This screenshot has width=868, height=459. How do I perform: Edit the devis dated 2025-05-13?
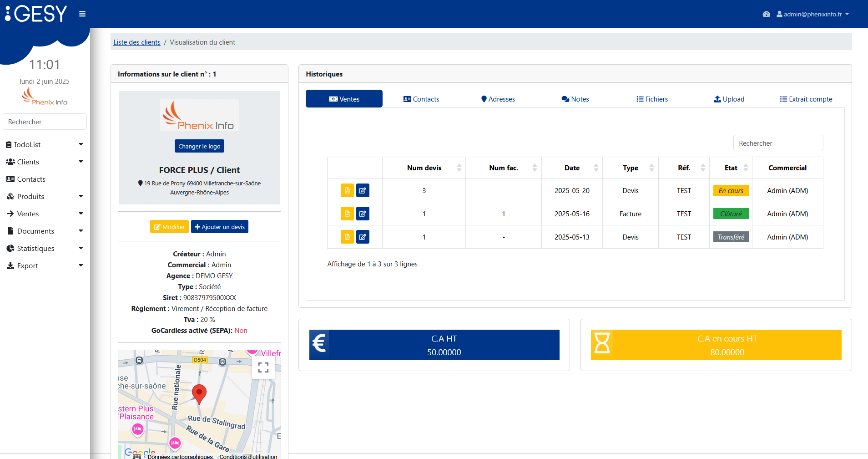363,237
